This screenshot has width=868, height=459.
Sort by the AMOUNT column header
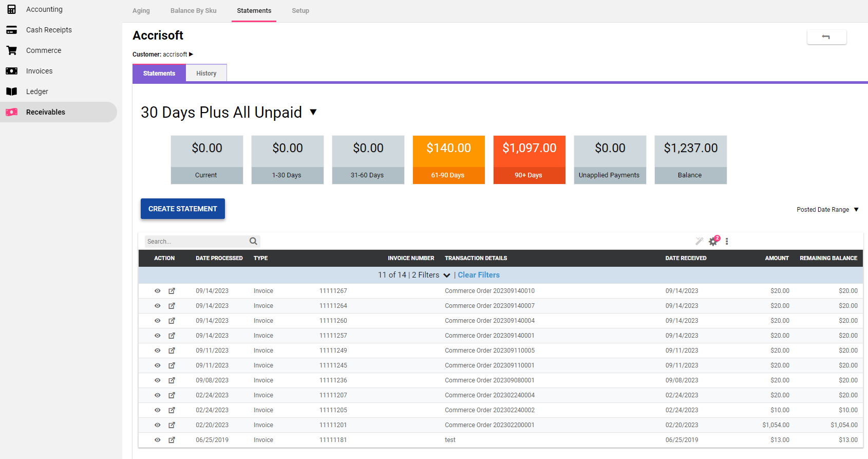tap(777, 258)
